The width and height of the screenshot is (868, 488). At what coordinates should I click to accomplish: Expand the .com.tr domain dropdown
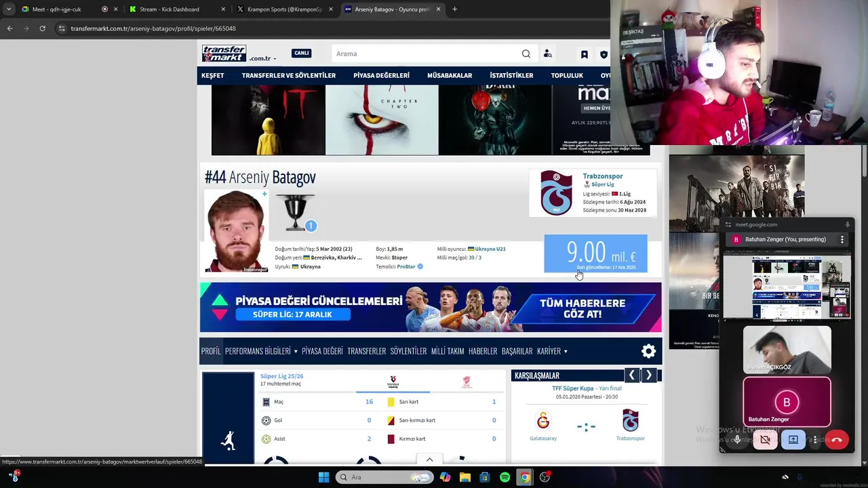click(262, 59)
